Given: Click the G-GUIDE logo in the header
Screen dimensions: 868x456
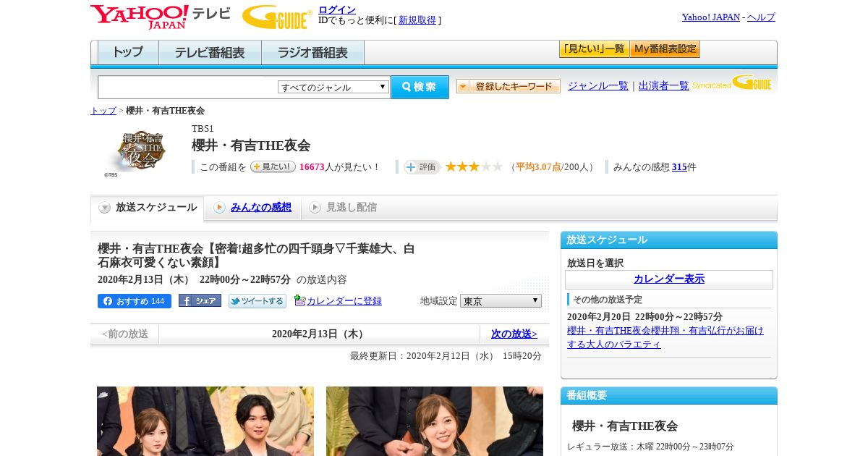Looking at the screenshot, I should tap(277, 17).
